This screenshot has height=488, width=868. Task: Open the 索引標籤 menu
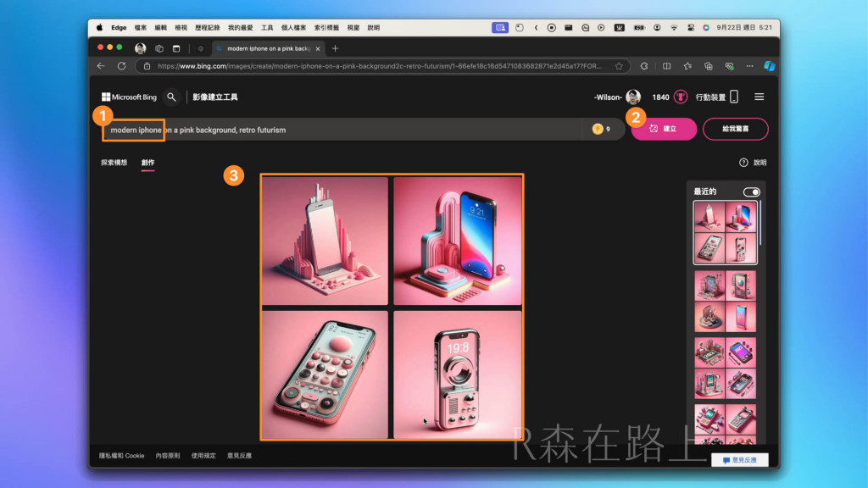tap(326, 27)
